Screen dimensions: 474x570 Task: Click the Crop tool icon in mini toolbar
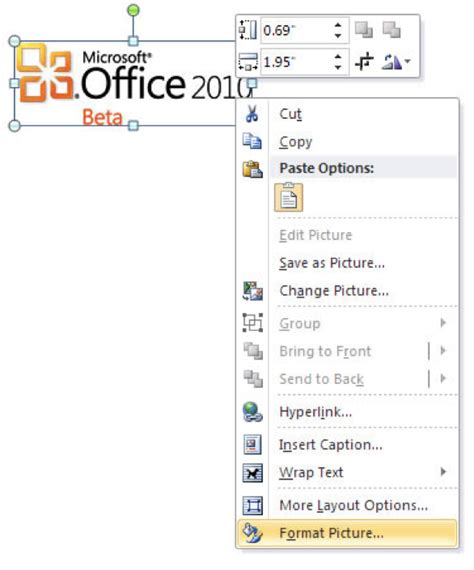click(x=364, y=61)
